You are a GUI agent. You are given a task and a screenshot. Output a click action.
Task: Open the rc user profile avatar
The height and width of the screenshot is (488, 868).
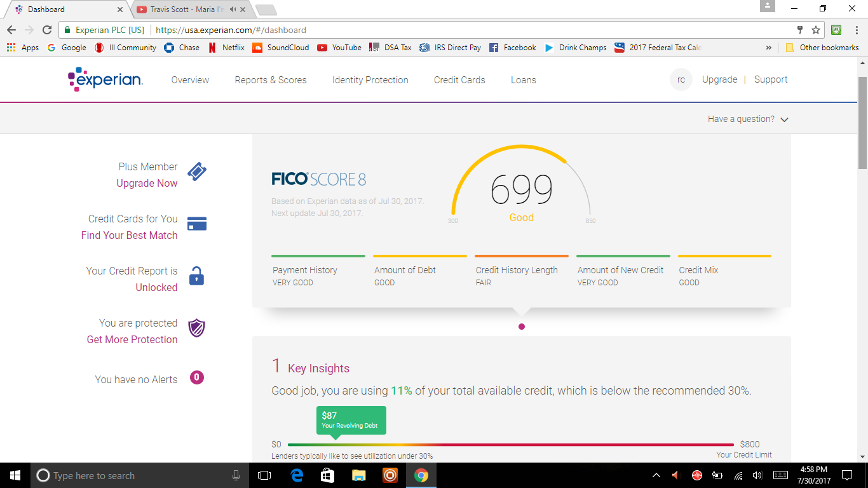pos(681,79)
